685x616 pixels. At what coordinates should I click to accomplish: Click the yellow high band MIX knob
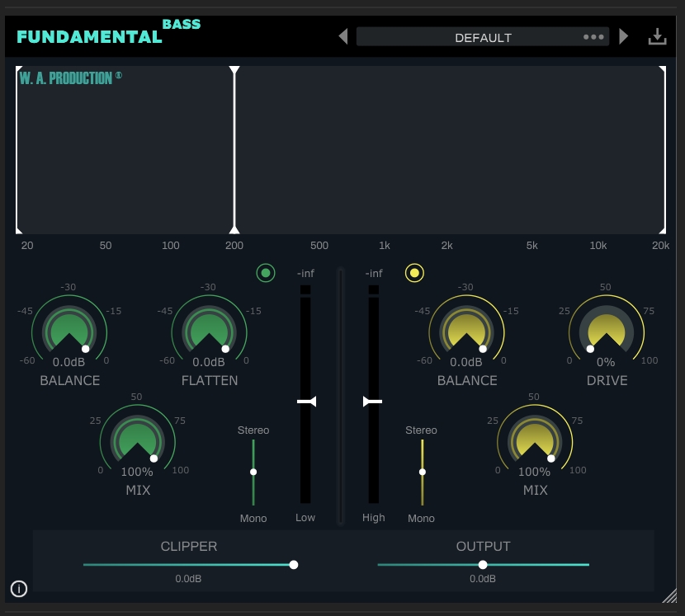pyautogui.click(x=535, y=442)
